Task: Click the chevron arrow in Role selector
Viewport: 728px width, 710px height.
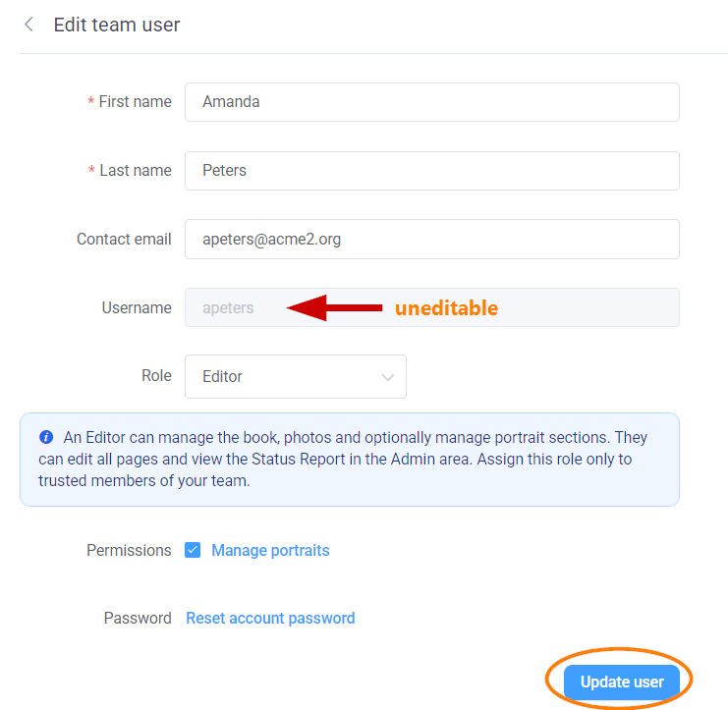Action: coord(388,377)
